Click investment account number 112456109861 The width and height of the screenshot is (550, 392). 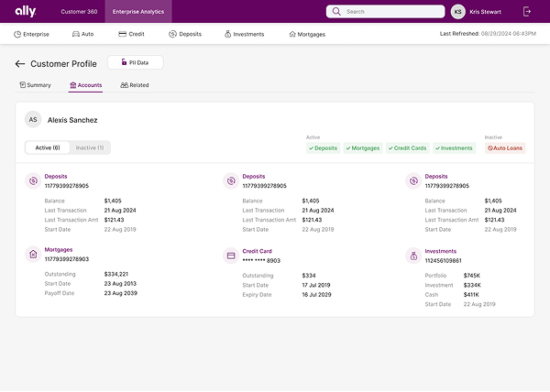click(x=443, y=261)
